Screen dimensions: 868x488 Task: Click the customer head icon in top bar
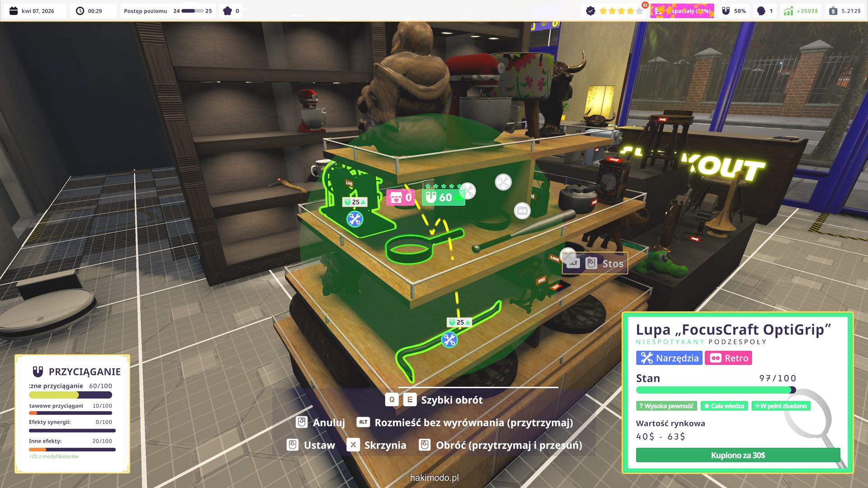point(761,11)
